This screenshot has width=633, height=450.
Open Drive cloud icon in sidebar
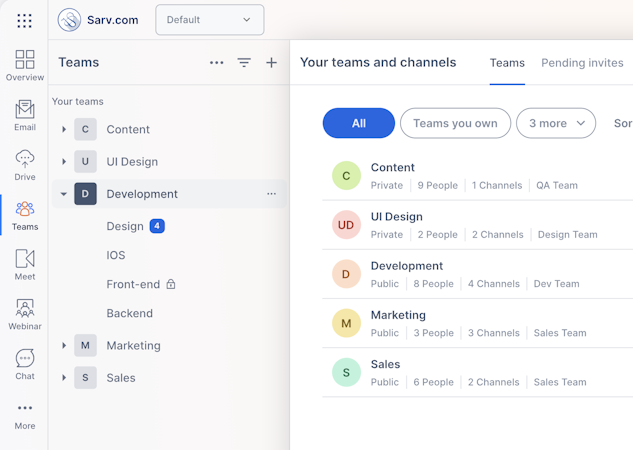(x=24, y=159)
